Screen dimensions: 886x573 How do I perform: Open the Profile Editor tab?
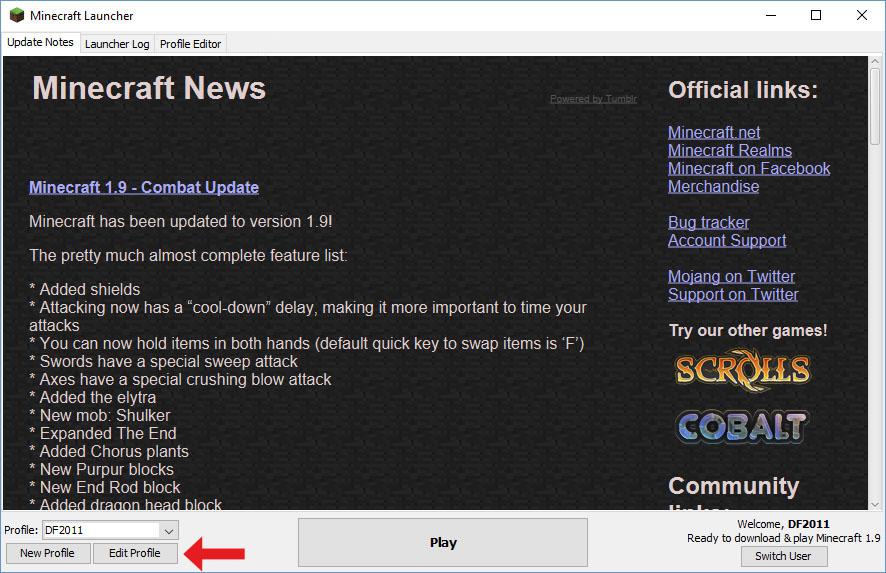click(191, 44)
